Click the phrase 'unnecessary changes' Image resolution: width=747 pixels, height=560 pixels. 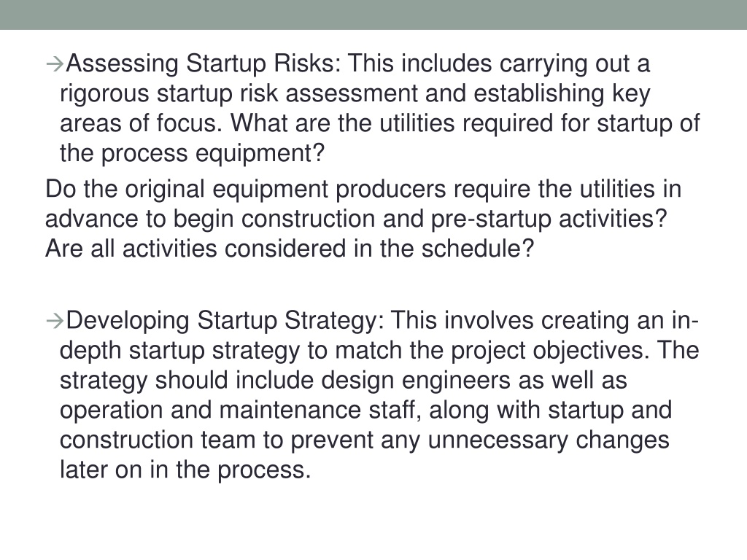tap(549, 441)
